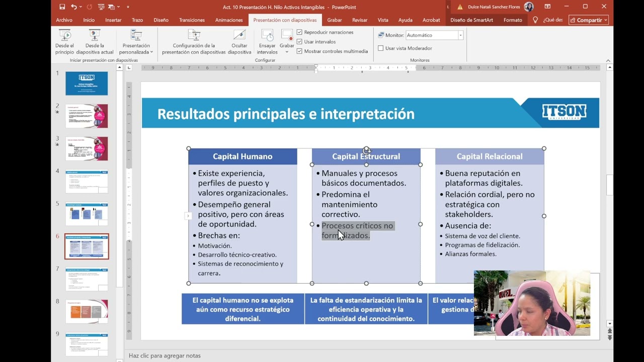This screenshot has width=644, height=362.
Task: Switch to the Transiciones tab
Action: (192, 20)
